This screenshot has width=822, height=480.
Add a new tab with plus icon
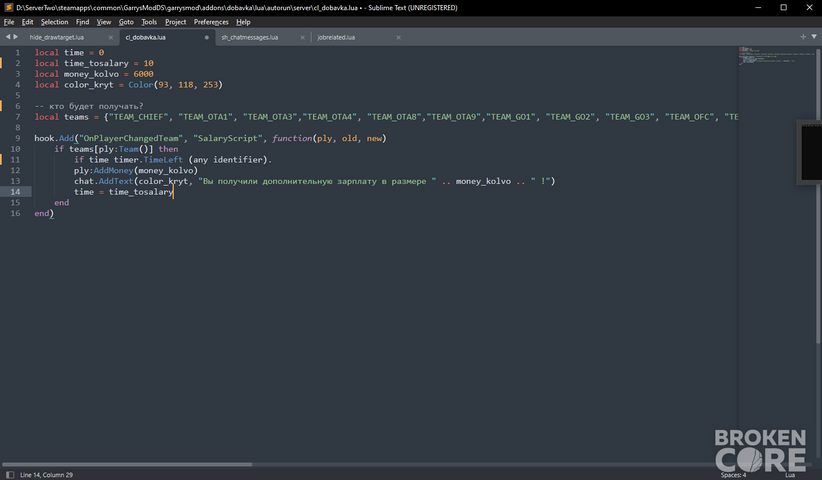point(803,37)
